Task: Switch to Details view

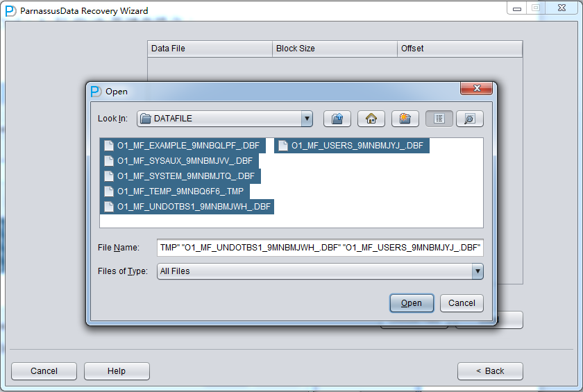Action: [469, 119]
